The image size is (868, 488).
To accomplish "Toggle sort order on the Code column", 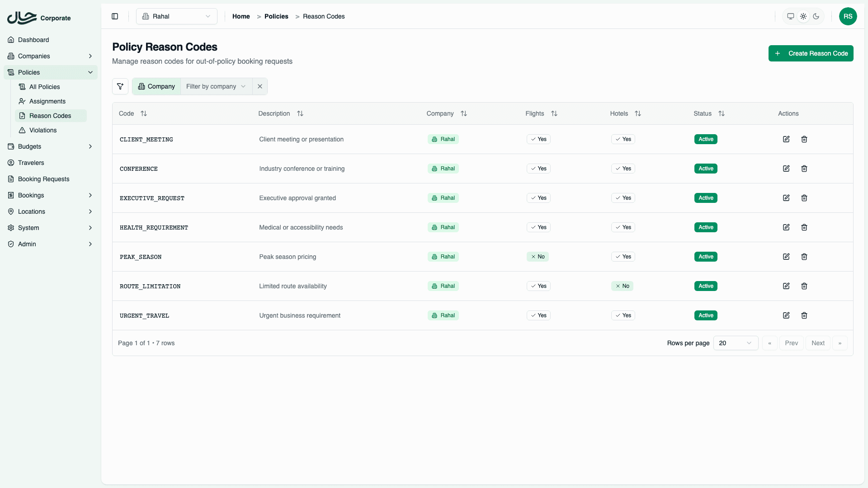I will point(144,113).
